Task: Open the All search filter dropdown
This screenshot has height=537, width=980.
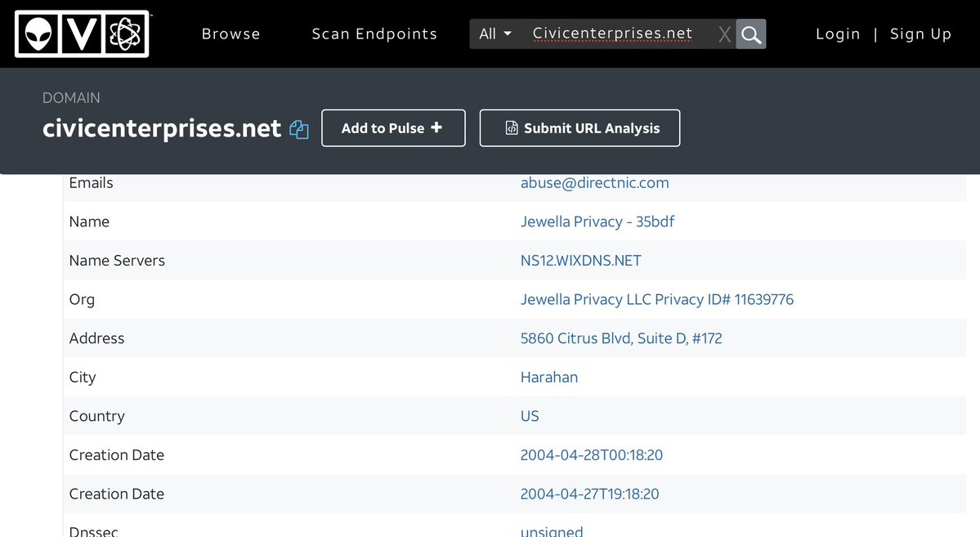Action: click(x=495, y=34)
